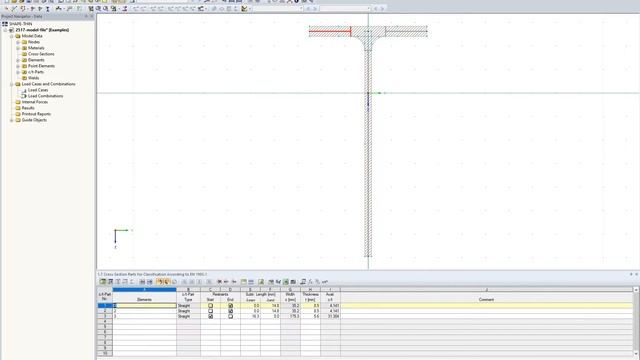The image size is (640, 360).
Task: Click the green-highlighted icon in table toolbar
Action: [286, 282]
